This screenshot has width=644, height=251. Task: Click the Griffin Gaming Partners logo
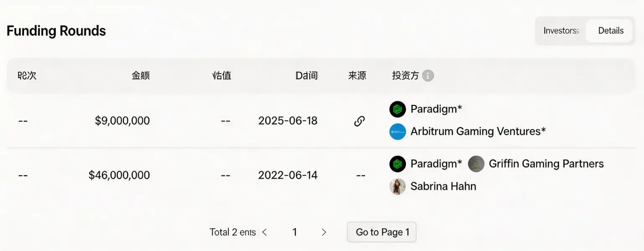pyautogui.click(x=476, y=164)
